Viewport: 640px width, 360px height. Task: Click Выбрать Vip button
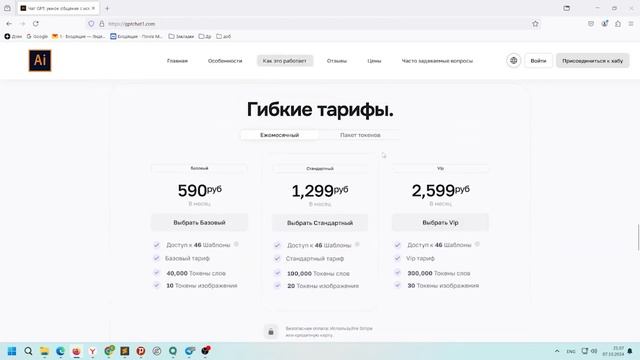coord(440,222)
